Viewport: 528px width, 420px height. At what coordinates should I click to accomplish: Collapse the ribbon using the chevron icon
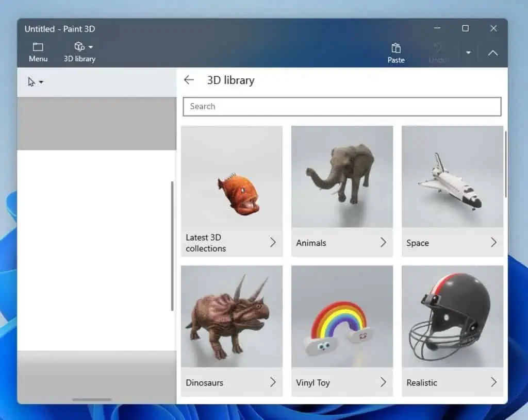pos(493,53)
